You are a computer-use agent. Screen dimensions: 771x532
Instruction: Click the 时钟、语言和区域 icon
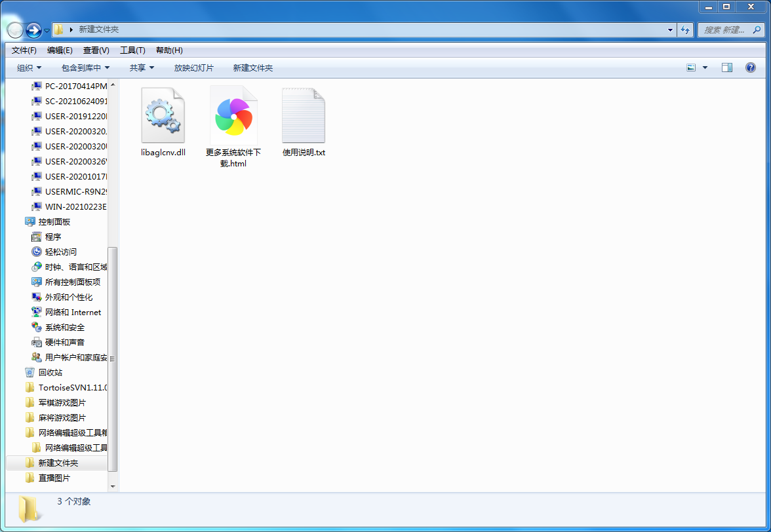(x=37, y=267)
